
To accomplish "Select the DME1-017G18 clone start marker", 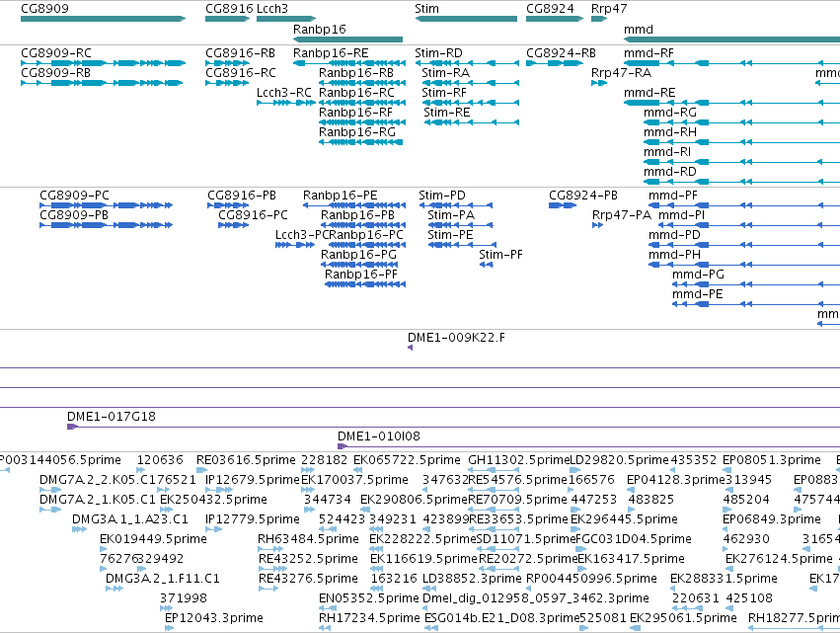I will tap(72, 427).
